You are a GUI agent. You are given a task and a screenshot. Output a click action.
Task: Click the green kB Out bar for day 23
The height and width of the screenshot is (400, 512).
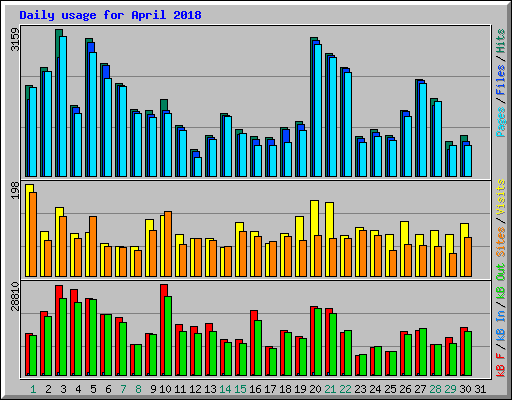point(363,365)
